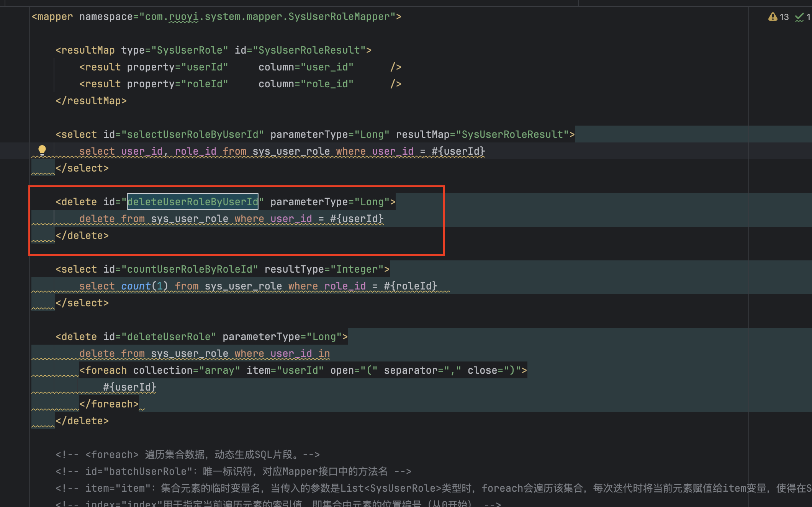Click the countUserRoleByRoleId id value
The width and height of the screenshot is (812, 507).
click(x=189, y=269)
